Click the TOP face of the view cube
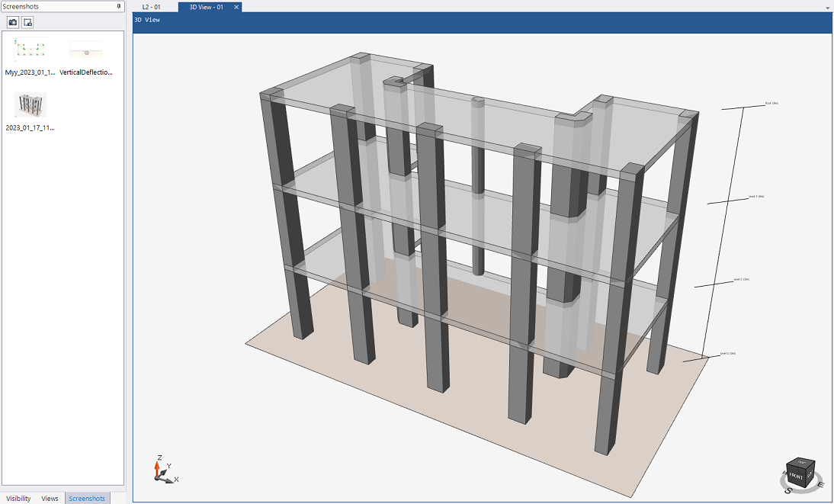 800,462
